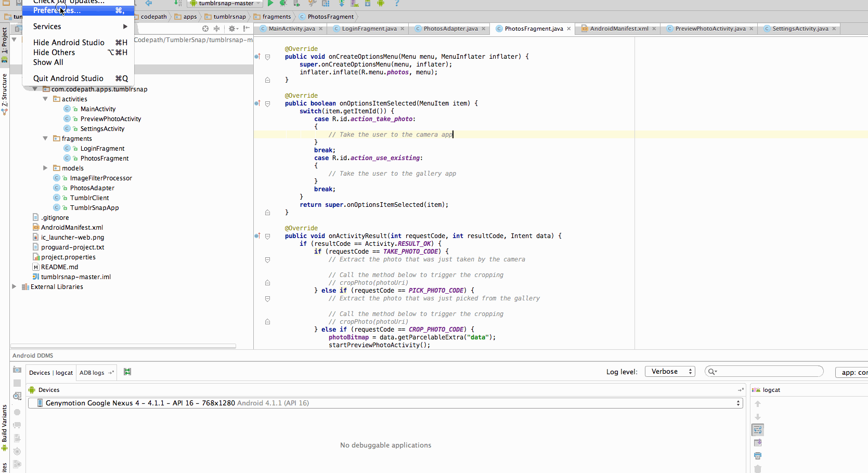Choose Preferences… from the menu
This screenshot has width=868, height=473.
coord(78,10)
